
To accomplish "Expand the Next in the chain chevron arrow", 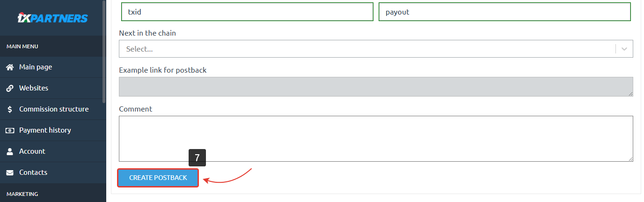I will coord(624,49).
